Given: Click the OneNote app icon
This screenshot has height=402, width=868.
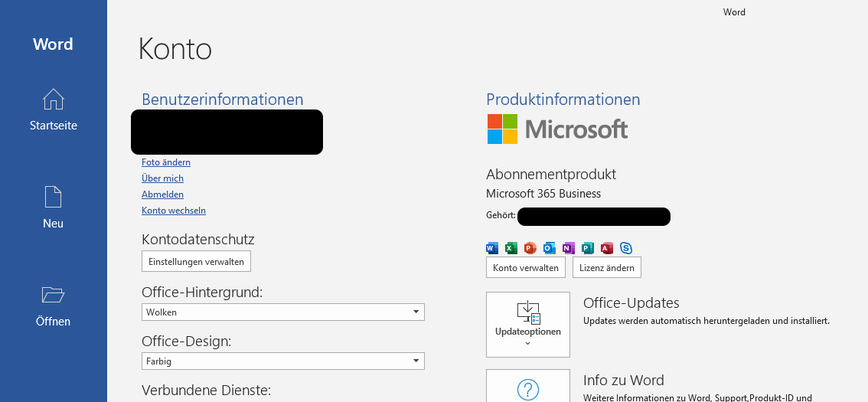Looking at the screenshot, I should (x=568, y=247).
